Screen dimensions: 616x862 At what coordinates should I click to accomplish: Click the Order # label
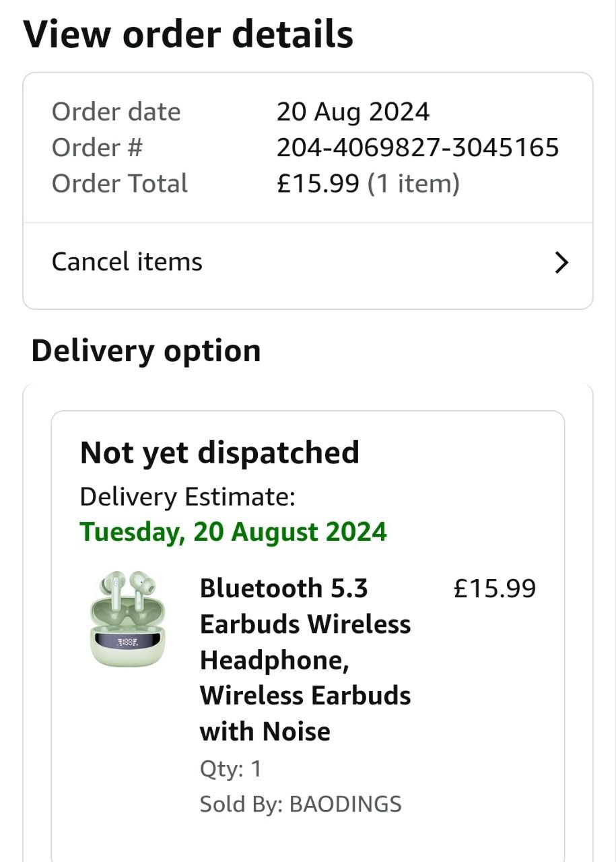click(97, 147)
